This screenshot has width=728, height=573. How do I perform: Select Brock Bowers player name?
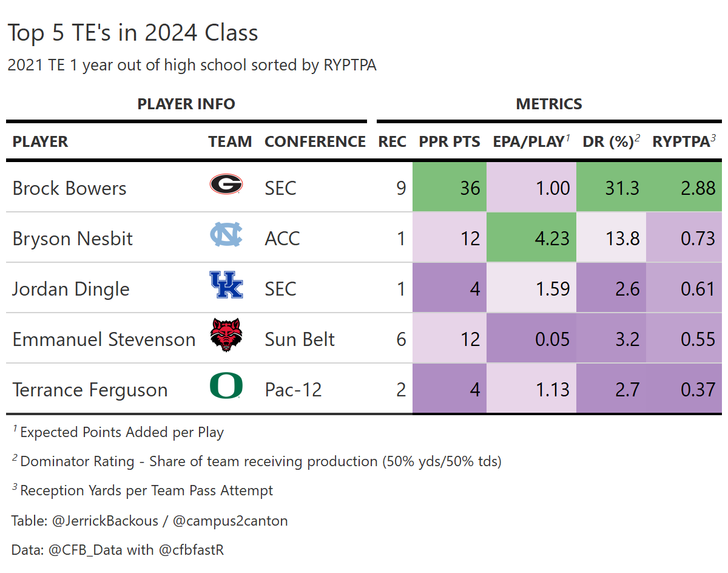69,188
